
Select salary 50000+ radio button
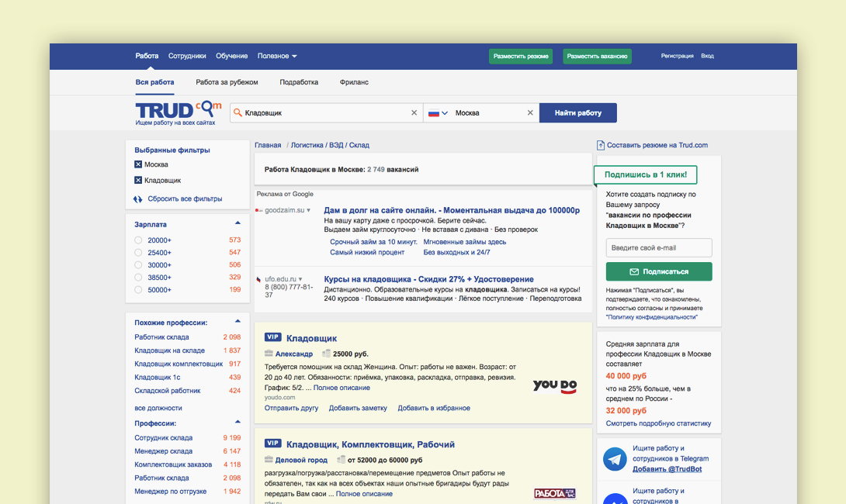[138, 290]
